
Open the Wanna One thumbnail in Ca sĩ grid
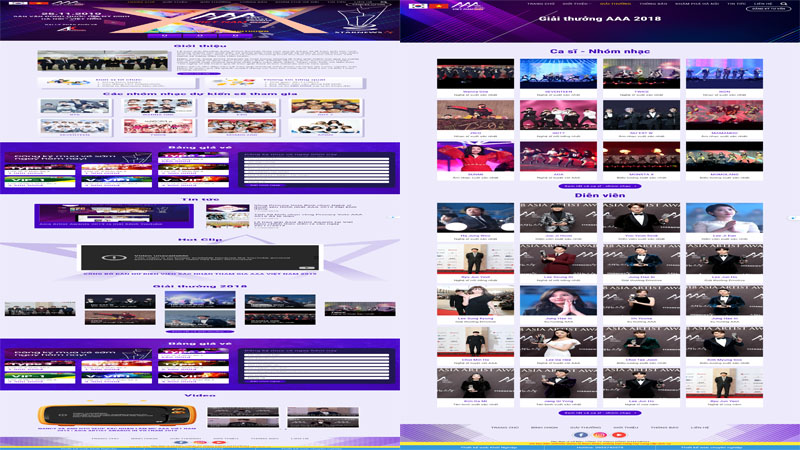pos(475,74)
